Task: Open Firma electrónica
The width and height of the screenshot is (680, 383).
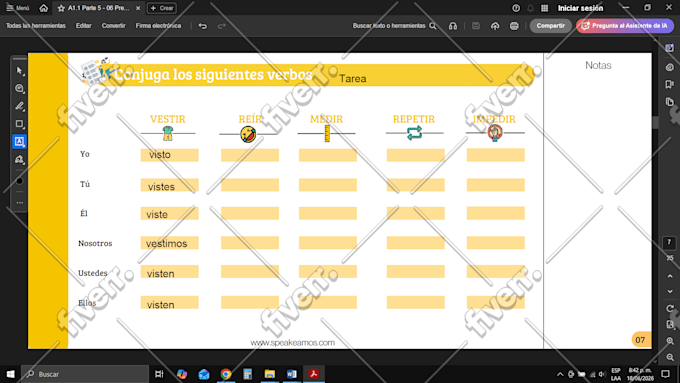Action: pyautogui.click(x=158, y=26)
